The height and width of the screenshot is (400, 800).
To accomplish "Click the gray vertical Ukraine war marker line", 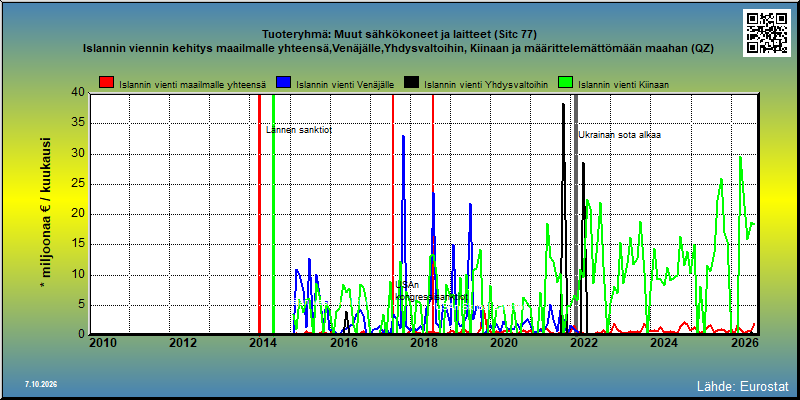I will (576, 213).
